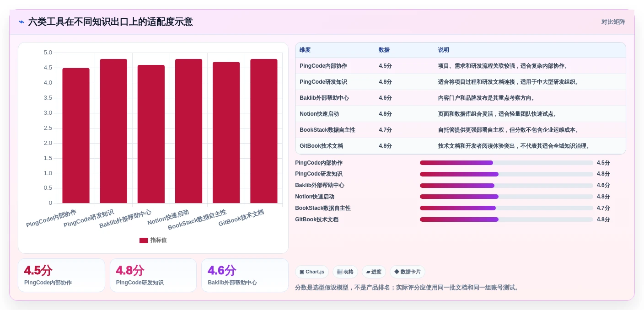
Task: Click the Baklib外部帮助中心 progress bar
Action: point(506,186)
